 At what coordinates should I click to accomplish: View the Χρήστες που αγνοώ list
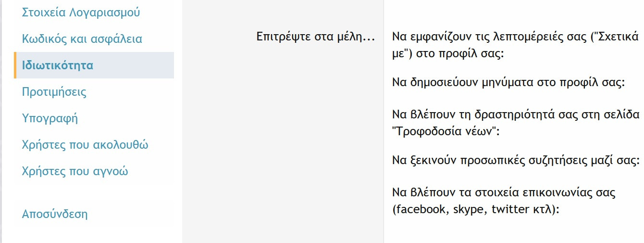point(75,171)
